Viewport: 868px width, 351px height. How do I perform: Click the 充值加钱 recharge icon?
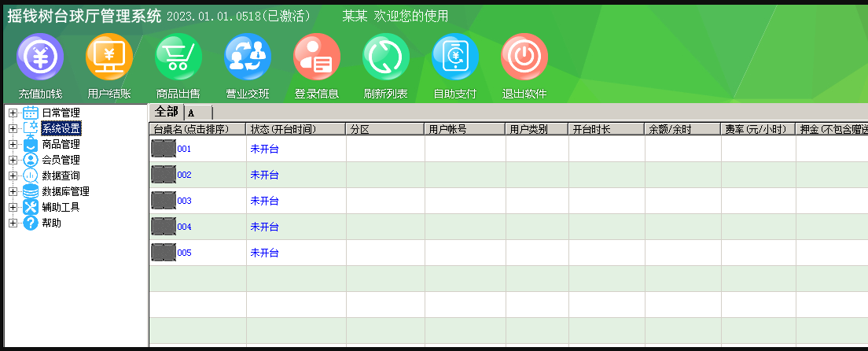40,57
